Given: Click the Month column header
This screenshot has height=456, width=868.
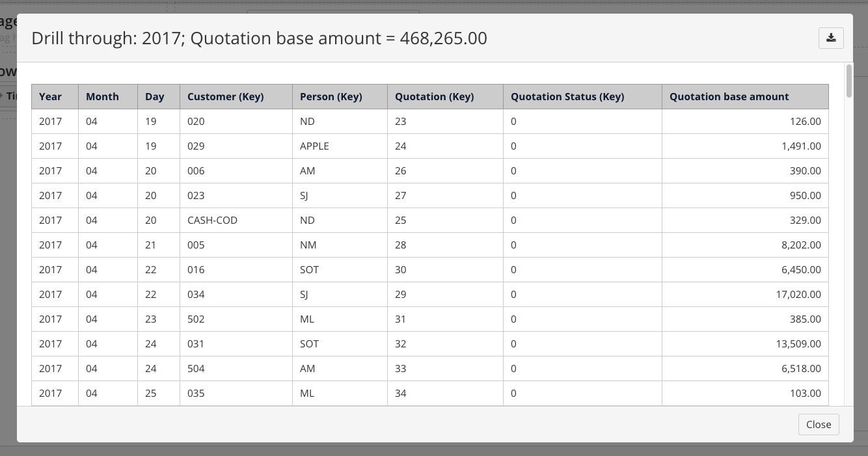Looking at the screenshot, I should click(x=102, y=96).
